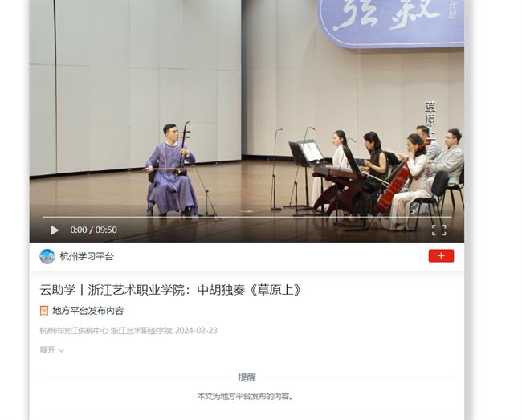Expand details with 展开

pyautogui.click(x=47, y=350)
